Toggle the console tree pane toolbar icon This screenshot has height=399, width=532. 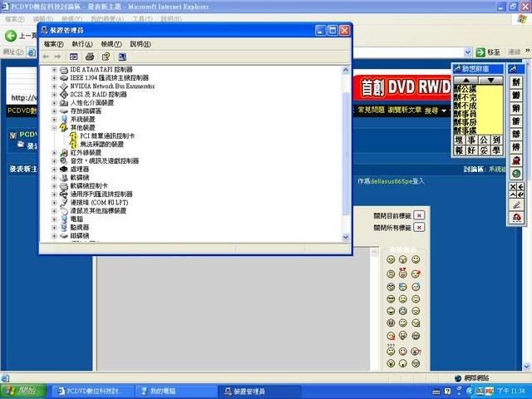pos(73,57)
